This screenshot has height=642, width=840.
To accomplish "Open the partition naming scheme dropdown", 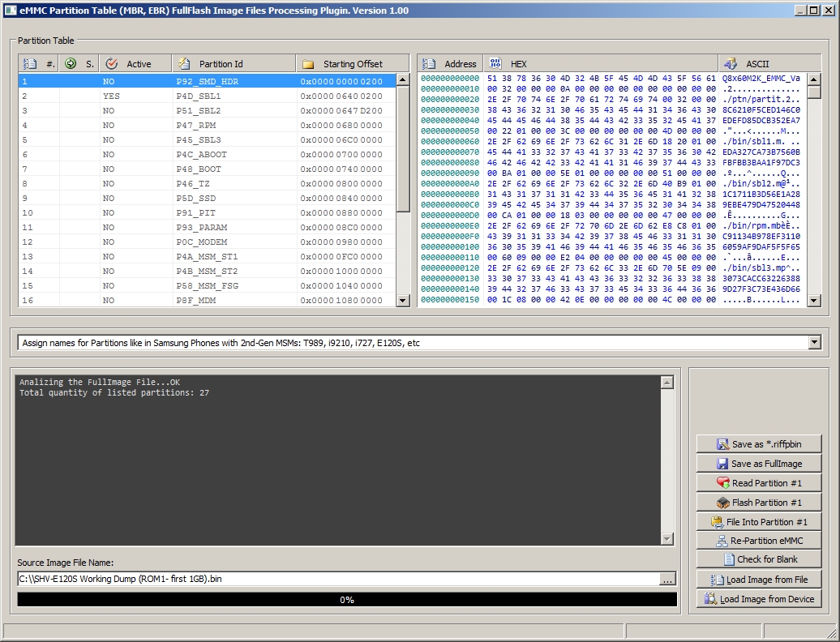I will 814,342.
